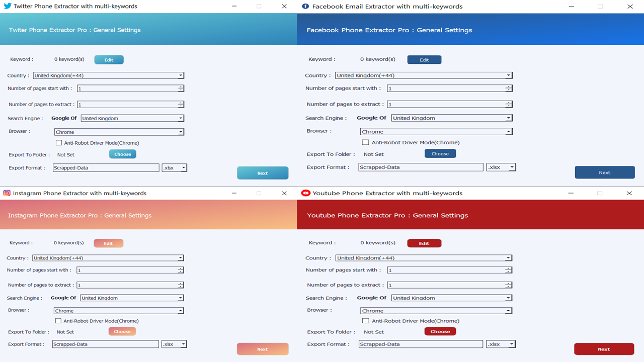Screen dimensions: 644x362
Task: Open Search Engine dropdown in Youtube window
Action: pos(452,298)
